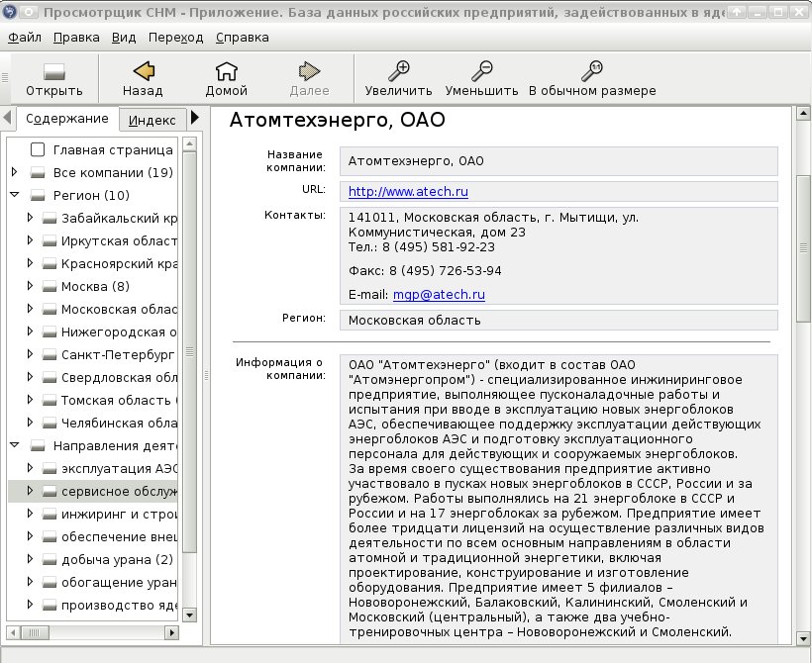Switch to the Индекс tab

coord(152,120)
